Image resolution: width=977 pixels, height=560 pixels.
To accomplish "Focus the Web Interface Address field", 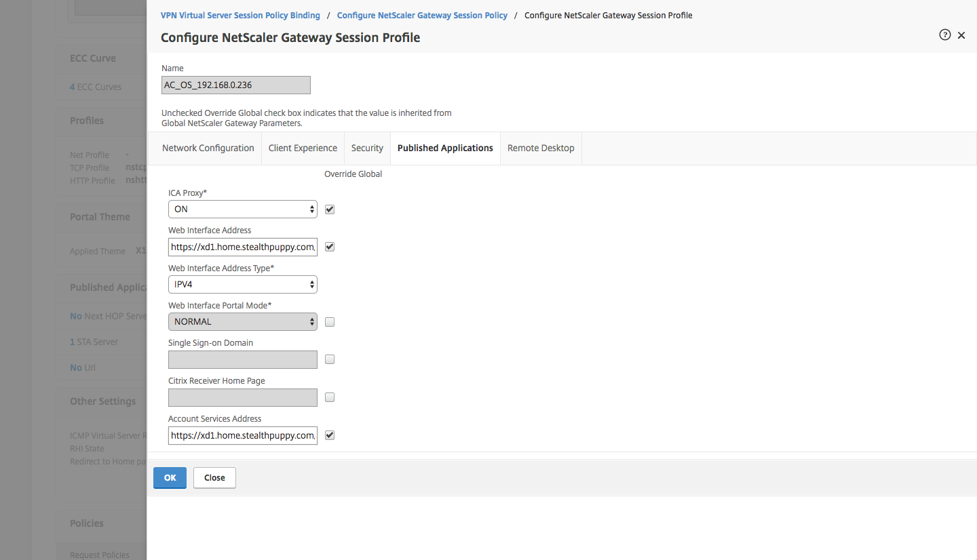I will [x=243, y=247].
